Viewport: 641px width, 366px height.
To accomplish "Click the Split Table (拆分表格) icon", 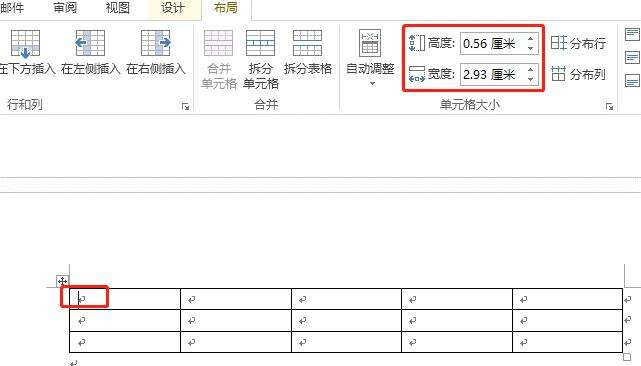I will 307,43.
